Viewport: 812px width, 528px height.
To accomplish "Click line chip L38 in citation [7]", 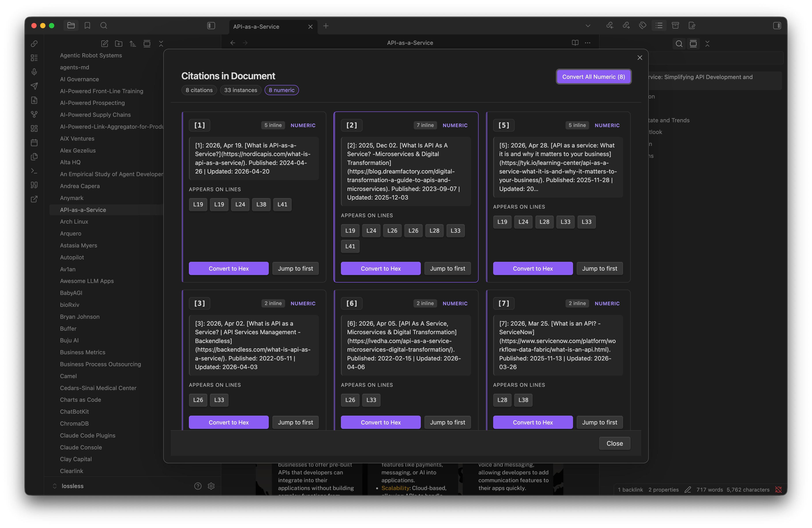I will (x=523, y=400).
